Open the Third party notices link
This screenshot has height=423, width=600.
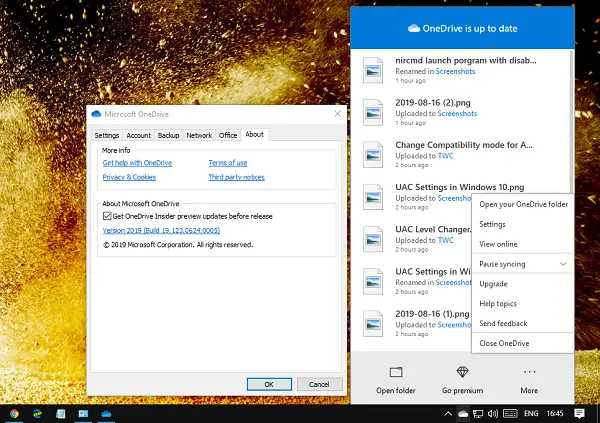coord(236,177)
